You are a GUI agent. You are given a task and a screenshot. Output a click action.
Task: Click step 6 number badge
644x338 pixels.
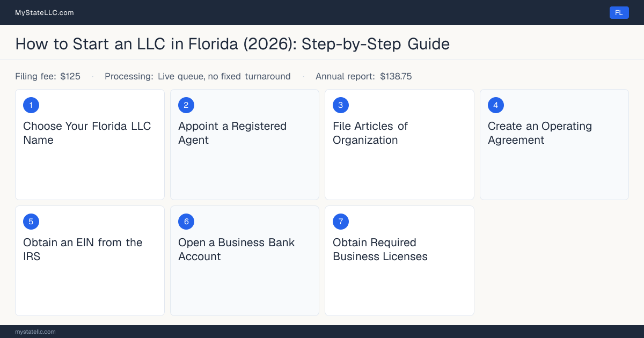pos(186,222)
